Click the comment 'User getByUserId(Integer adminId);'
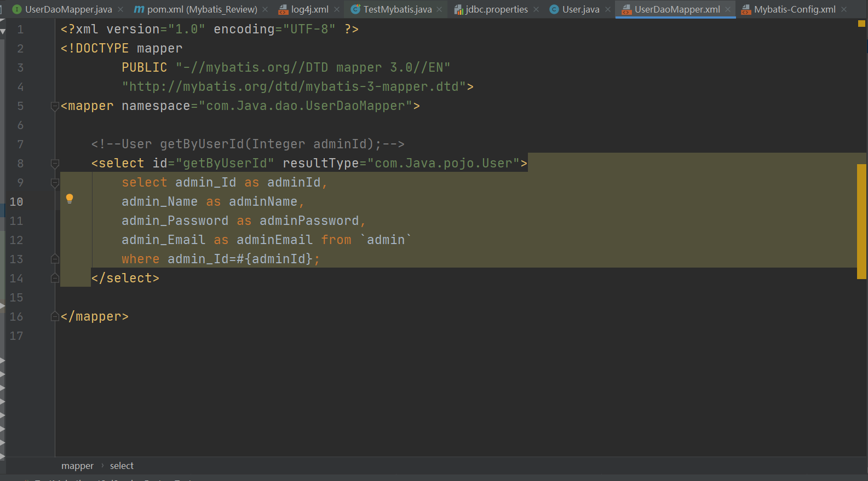The image size is (868, 481). click(251, 144)
